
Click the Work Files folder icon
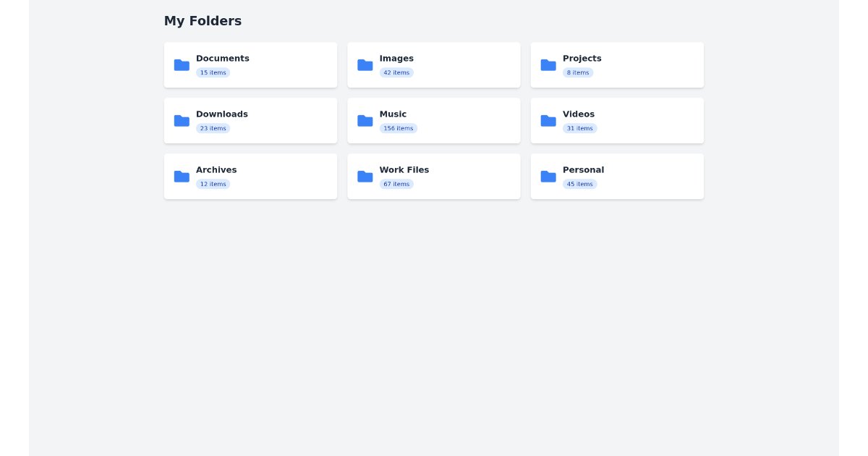(365, 176)
